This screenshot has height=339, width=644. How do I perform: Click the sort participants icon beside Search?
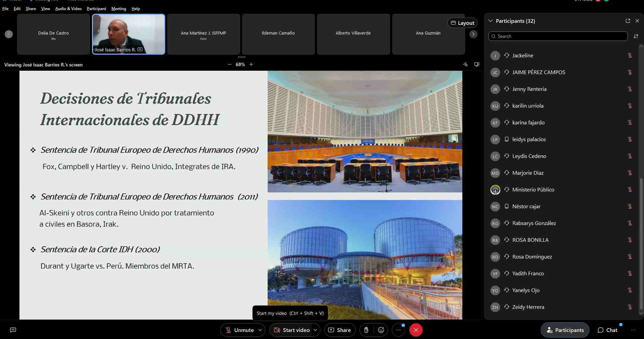coord(636,36)
